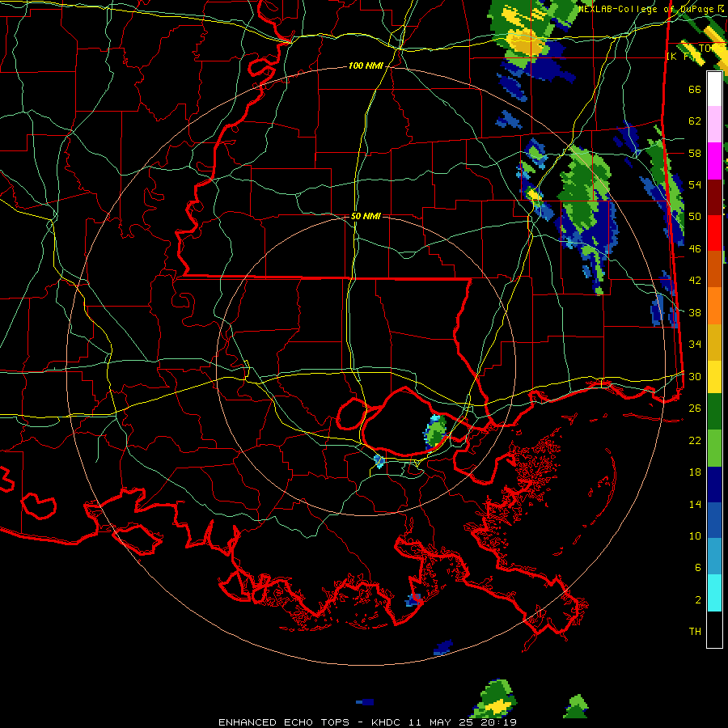The width and height of the screenshot is (728, 728).
Task: Click the navy blue swatch on the scale
Action: click(x=714, y=485)
